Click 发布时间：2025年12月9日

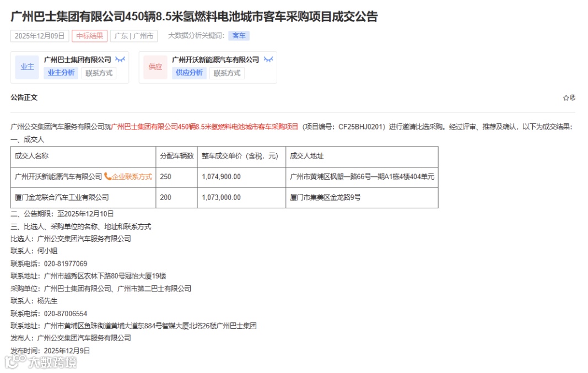tap(50, 350)
